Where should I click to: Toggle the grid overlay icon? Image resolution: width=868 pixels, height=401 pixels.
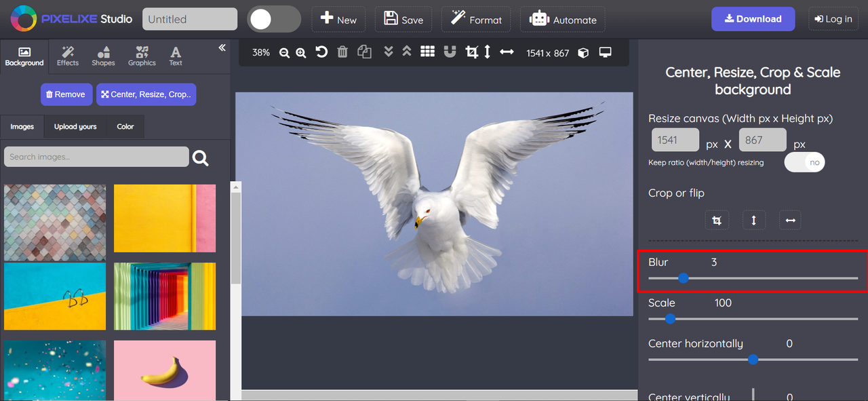427,52
